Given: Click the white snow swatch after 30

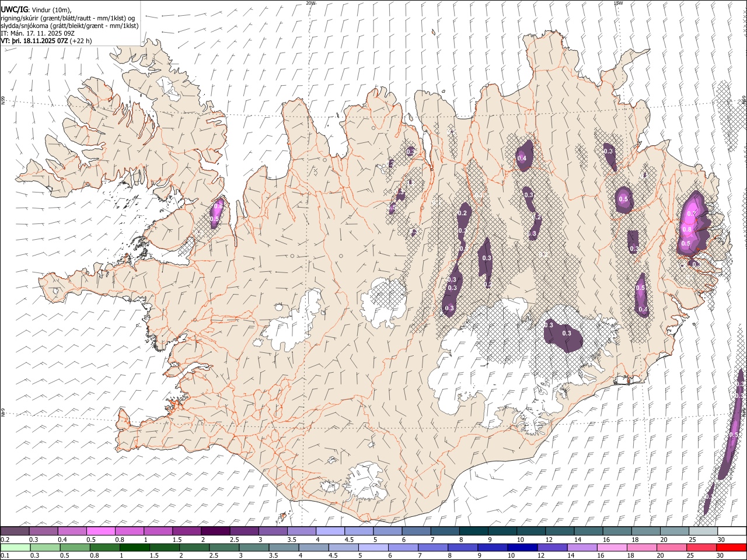Looking at the screenshot, I should (x=731, y=531).
